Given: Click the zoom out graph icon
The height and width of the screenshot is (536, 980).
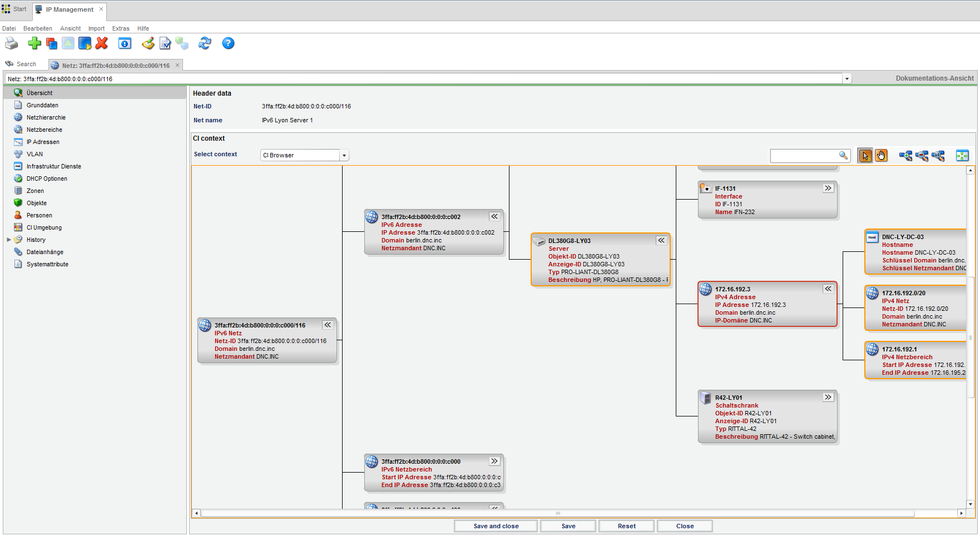Looking at the screenshot, I should coord(922,156).
